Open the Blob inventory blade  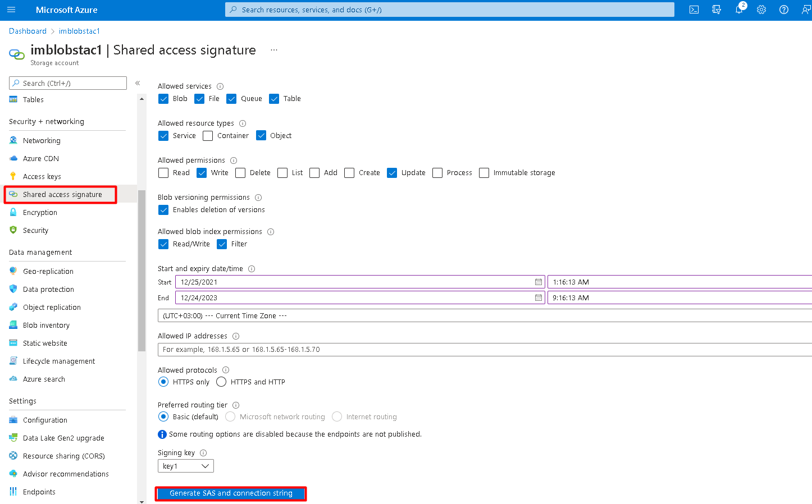click(x=46, y=325)
